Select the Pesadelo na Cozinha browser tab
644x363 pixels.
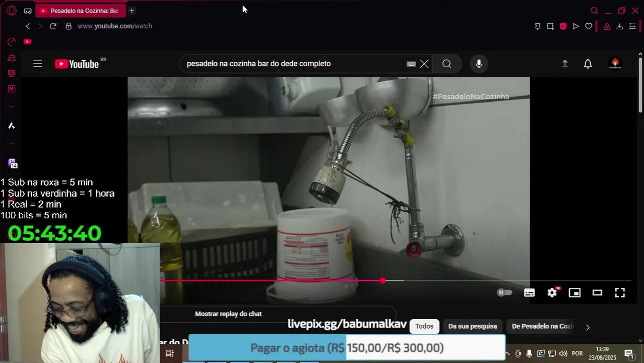coord(80,11)
